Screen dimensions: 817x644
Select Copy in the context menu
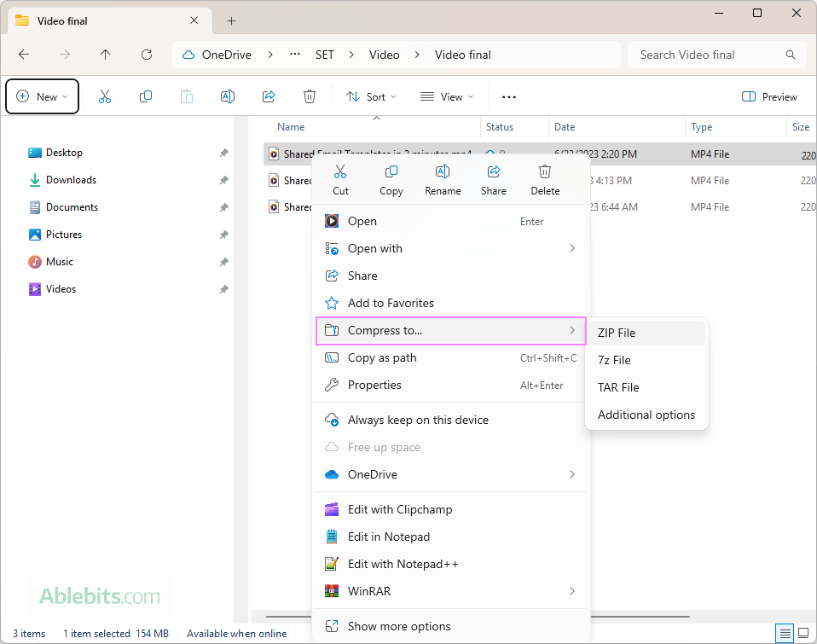pyautogui.click(x=391, y=180)
